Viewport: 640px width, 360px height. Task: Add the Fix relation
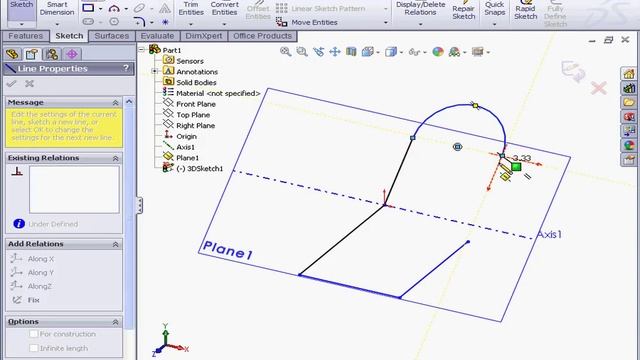pos(25,300)
